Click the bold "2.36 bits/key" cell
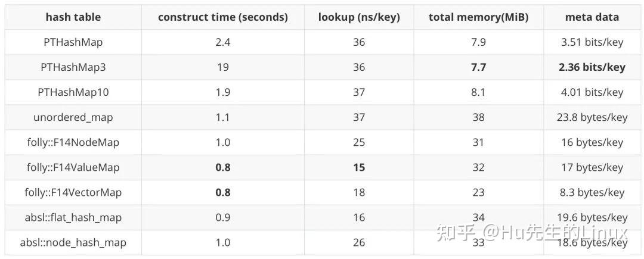 click(592, 67)
